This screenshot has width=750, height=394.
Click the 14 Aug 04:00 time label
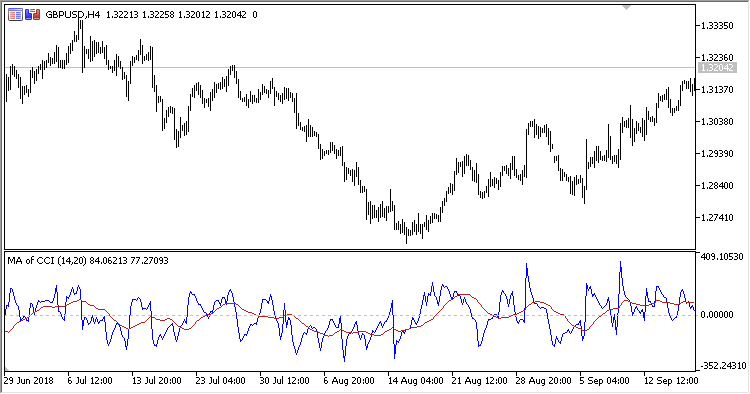coord(416,381)
